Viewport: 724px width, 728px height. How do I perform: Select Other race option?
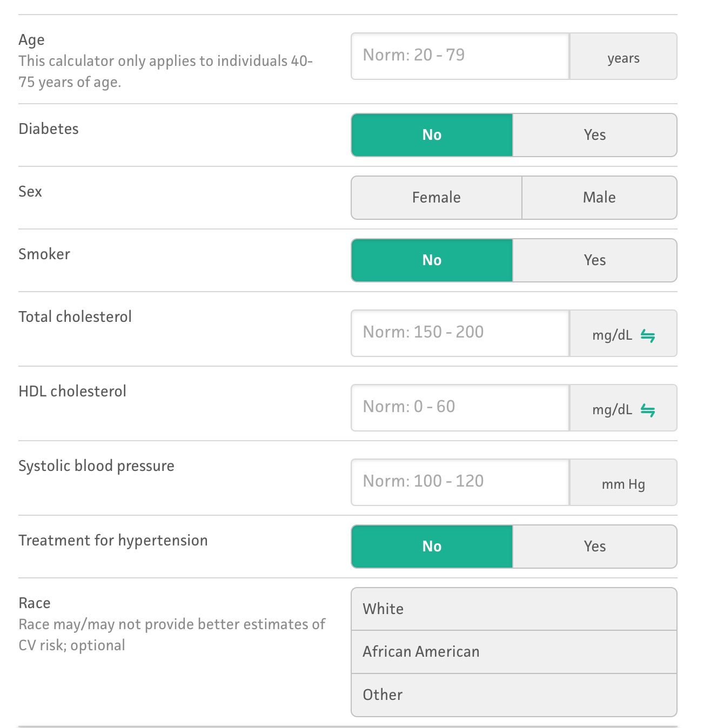(514, 695)
